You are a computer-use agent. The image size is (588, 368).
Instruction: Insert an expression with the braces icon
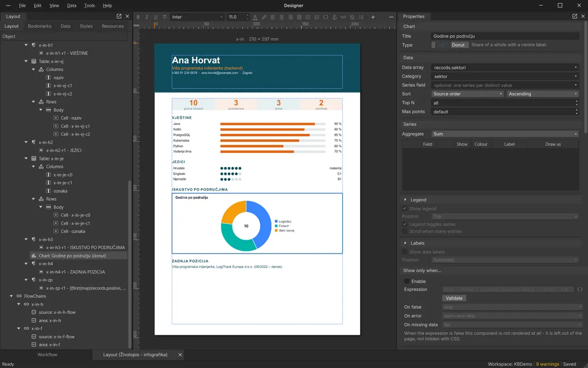[x=326, y=17]
